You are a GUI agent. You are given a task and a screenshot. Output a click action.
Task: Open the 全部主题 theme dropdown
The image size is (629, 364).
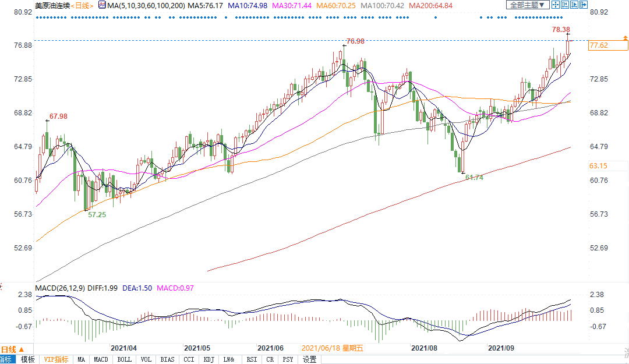[x=528, y=5]
